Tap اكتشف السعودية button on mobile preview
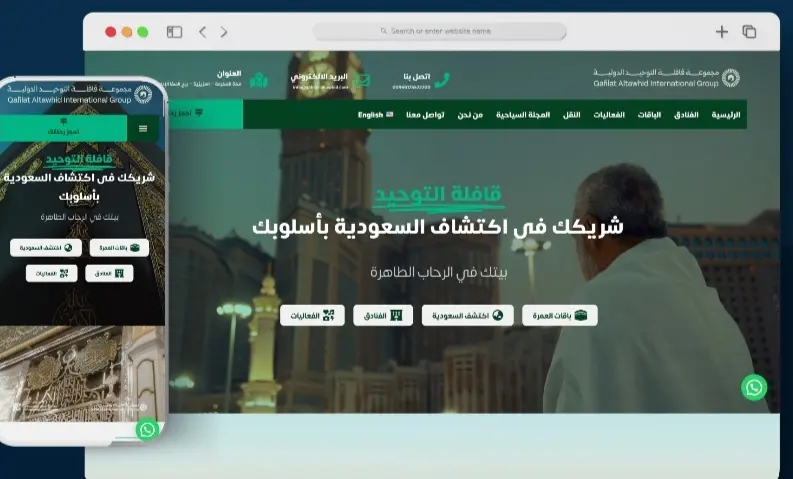Screen dimensions: 793x479 [x=46, y=248]
